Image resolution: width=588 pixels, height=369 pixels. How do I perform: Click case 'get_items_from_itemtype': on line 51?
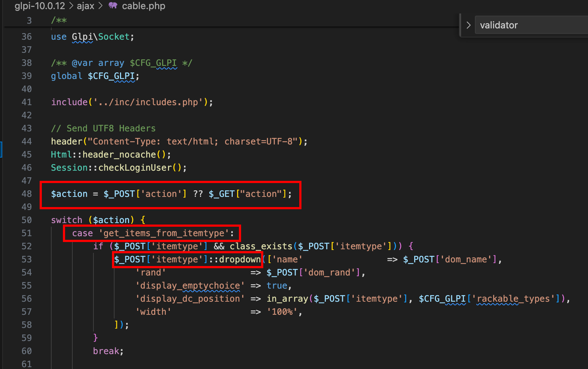[x=153, y=233]
